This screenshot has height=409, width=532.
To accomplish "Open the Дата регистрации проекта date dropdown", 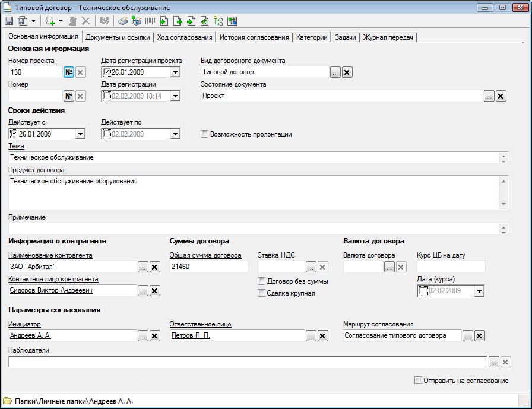I will pyautogui.click(x=175, y=72).
